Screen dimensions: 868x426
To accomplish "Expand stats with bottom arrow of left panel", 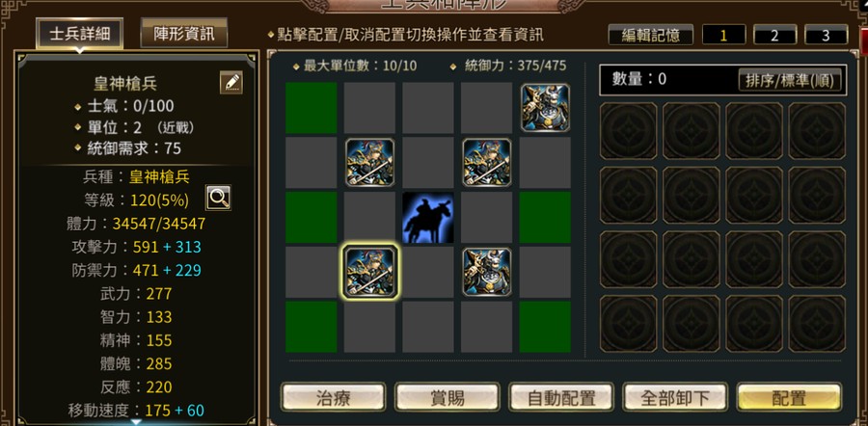I will (x=136, y=422).
